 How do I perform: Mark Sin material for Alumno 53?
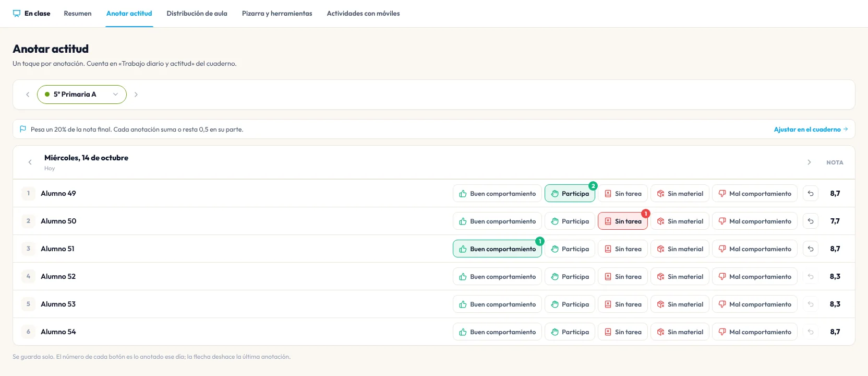[x=680, y=304]
